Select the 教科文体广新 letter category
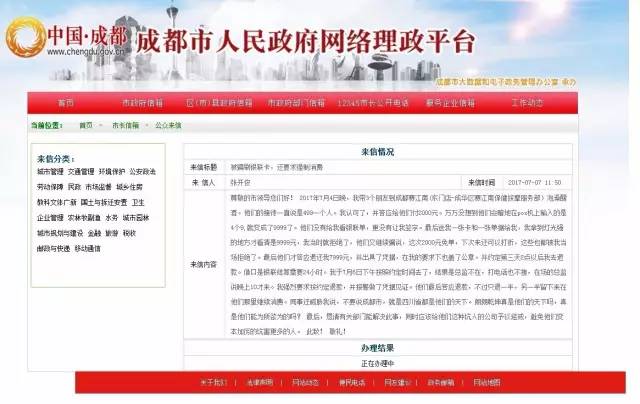This screenshot has height=404, width=640. (57, 202)
